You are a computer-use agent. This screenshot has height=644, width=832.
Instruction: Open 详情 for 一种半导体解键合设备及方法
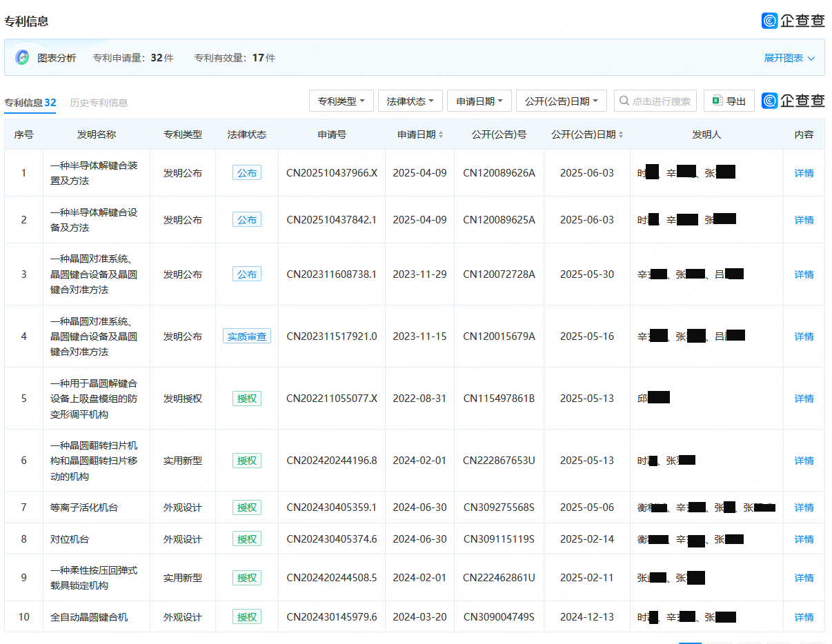804,220
